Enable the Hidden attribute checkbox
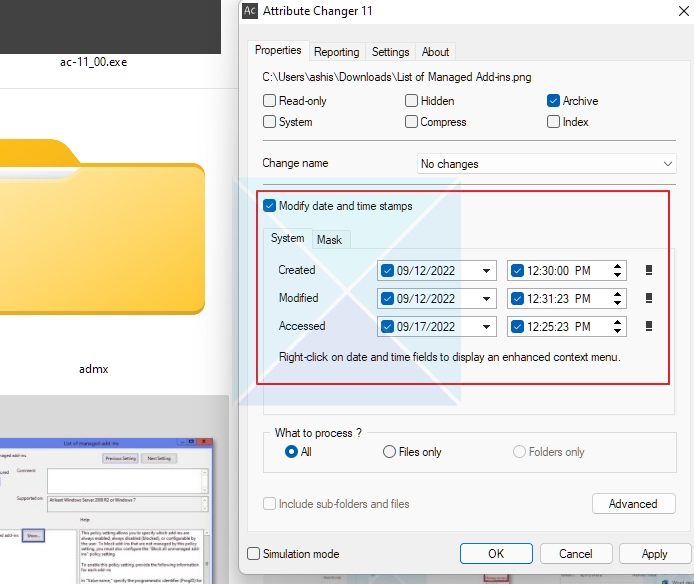The image size is (694, 584). [411, 101]
